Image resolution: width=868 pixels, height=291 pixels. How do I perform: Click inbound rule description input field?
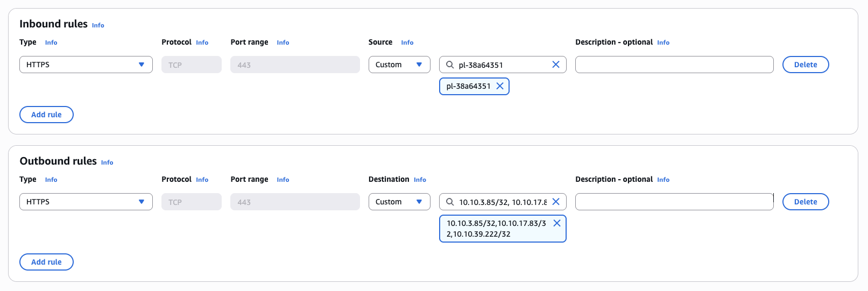pyautogui.click(x=674, y=65)
